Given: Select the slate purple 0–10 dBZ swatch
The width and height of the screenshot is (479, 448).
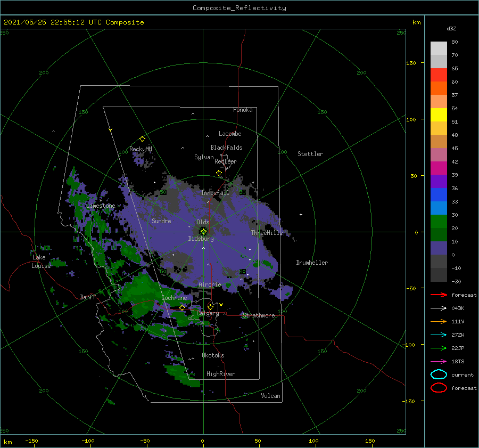Looking at the screenshot, I should tap(439, 248).
